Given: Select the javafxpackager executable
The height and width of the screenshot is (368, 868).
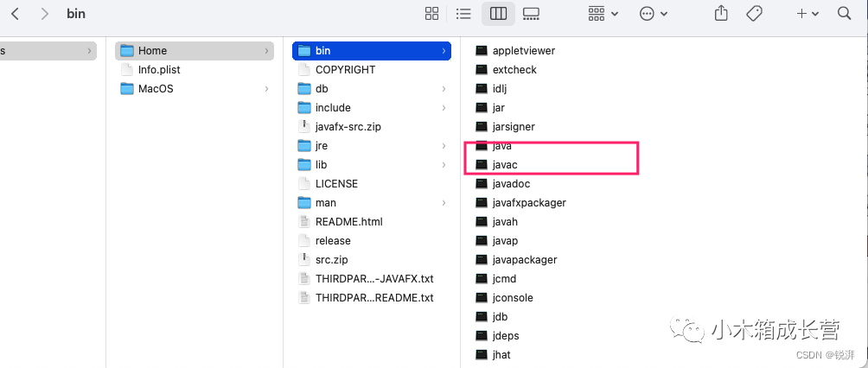Looking at the screenshot, I should coord(521,203).
